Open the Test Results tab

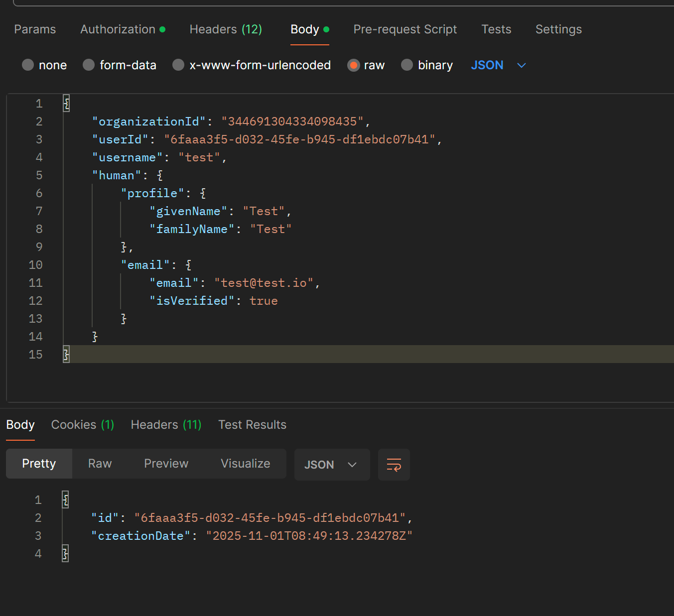(x=252, y=425)
